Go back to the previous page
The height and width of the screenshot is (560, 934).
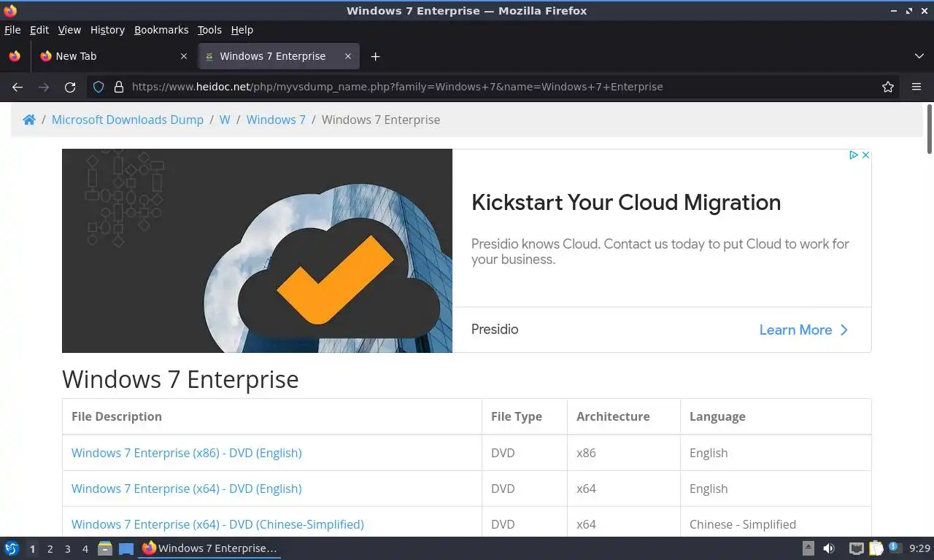(18, 87)
